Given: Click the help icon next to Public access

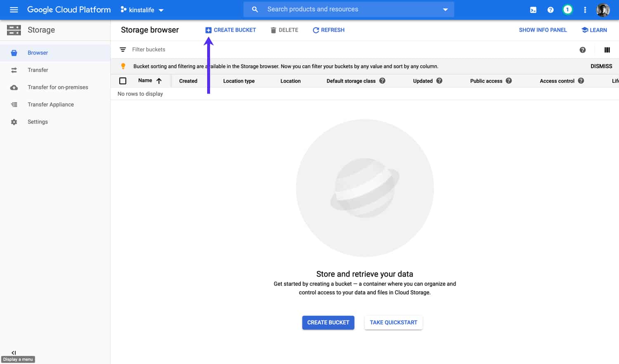Looking at the screenshot, I should click(x=509, y=81).
